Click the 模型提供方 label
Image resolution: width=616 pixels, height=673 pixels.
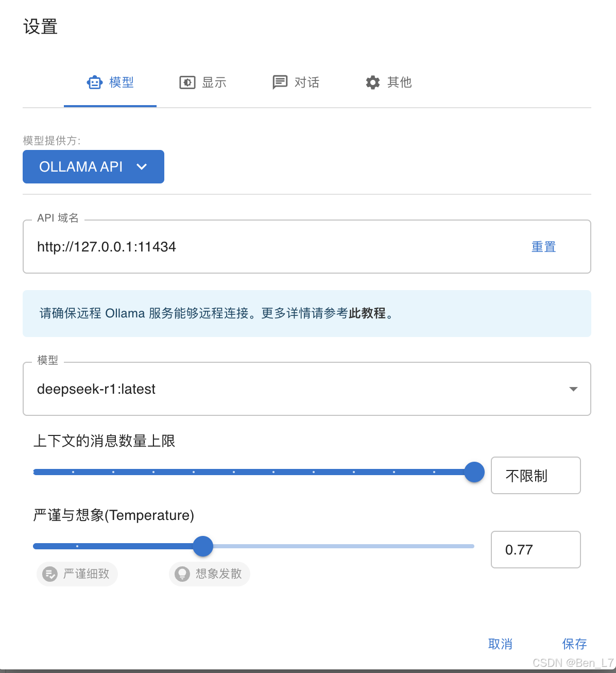tap(52, 141)
